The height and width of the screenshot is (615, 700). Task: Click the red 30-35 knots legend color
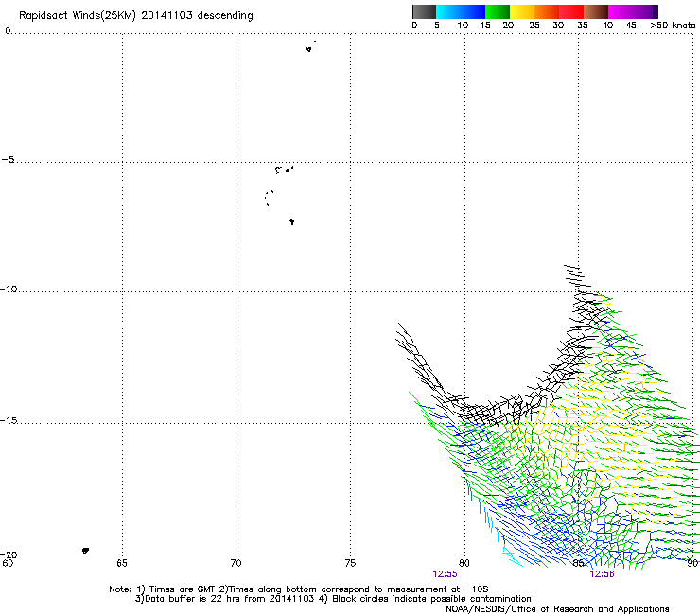[571, 11]
